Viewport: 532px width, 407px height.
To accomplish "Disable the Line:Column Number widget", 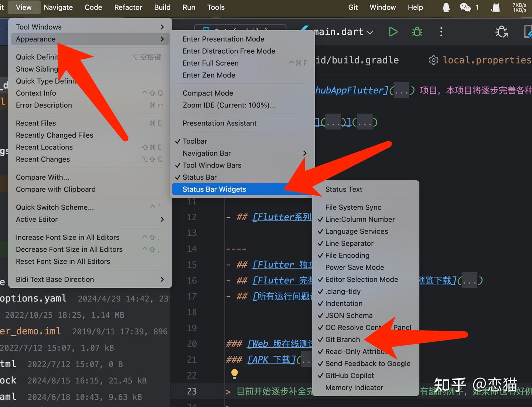I will (359, 219).
